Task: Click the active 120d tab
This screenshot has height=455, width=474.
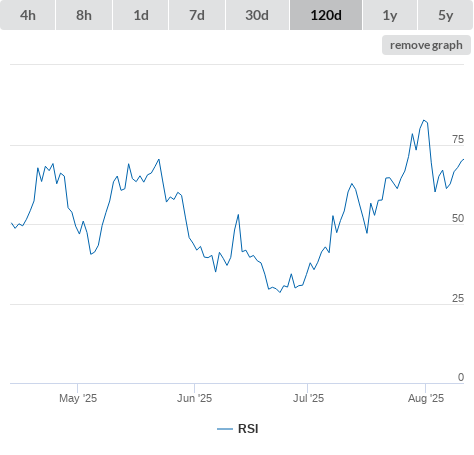Action: [x=326, y=15]
